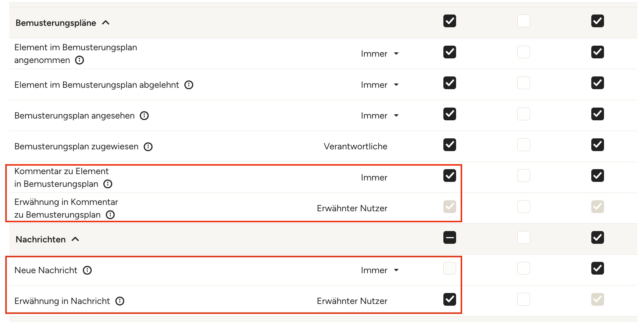Open Immer dropdown for Element im Bemusterungsplan angenommen

(x=380, y=54)
